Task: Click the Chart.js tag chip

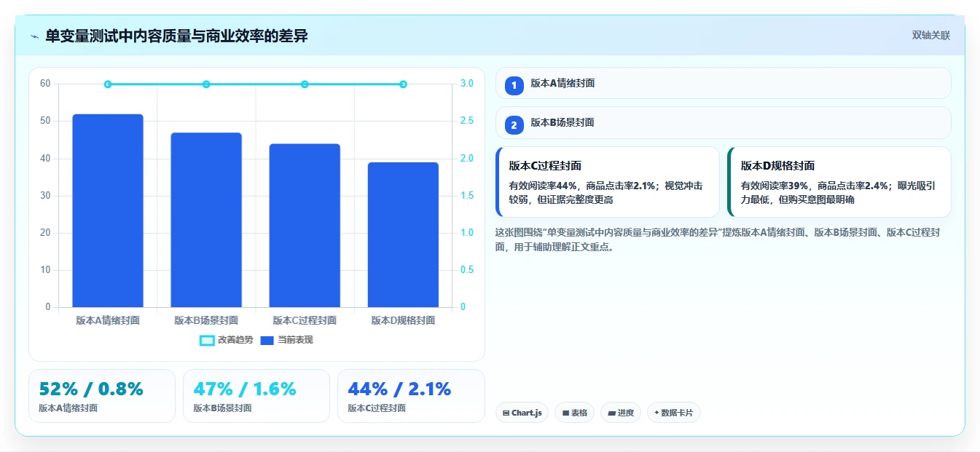Action: coord(522,413)
